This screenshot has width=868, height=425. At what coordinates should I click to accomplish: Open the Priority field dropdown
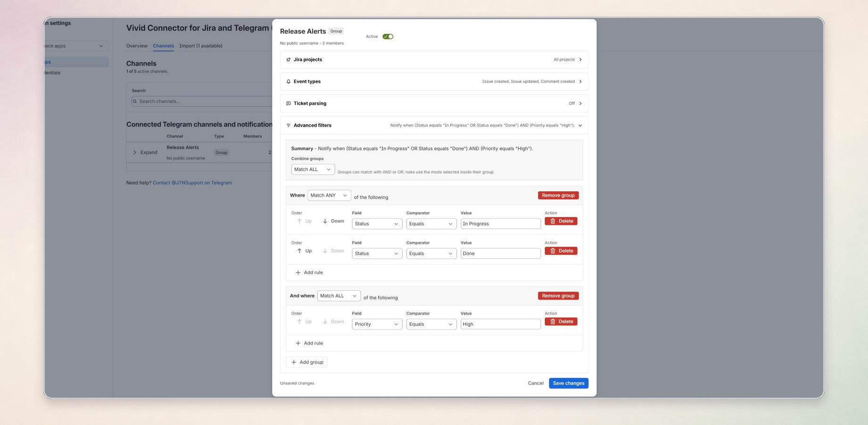click(x=377, y=324)
